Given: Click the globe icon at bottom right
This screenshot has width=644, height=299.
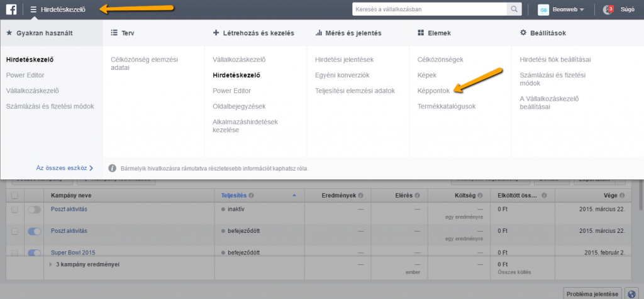Looking at the screenshot, I should (x=631, y=294).
